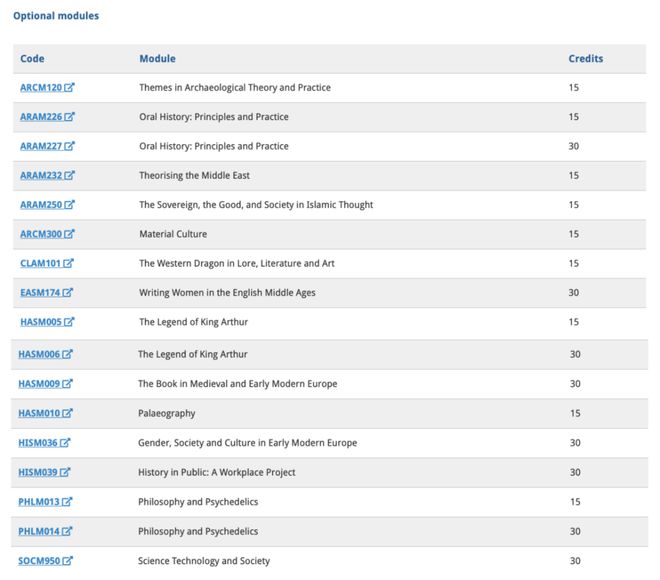Open the ARAM227 module code link

(41, 146)
